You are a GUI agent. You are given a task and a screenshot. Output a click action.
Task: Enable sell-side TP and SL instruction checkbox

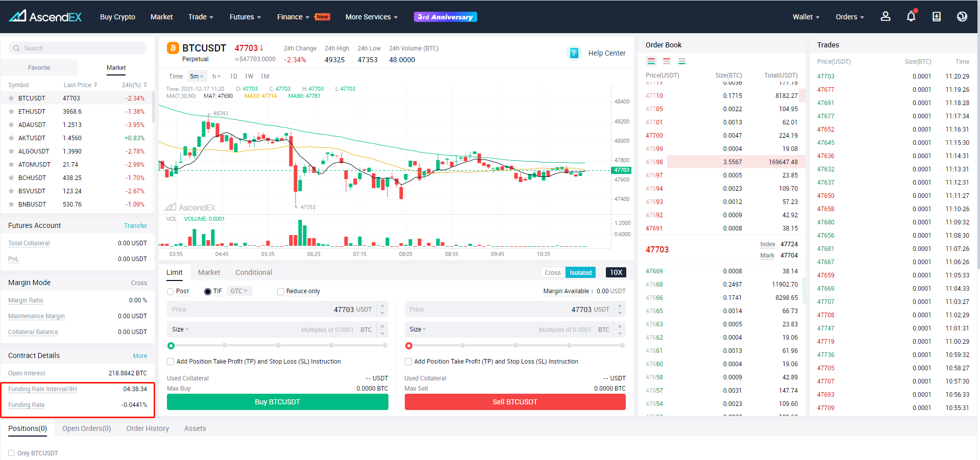(x=408, y=362)
